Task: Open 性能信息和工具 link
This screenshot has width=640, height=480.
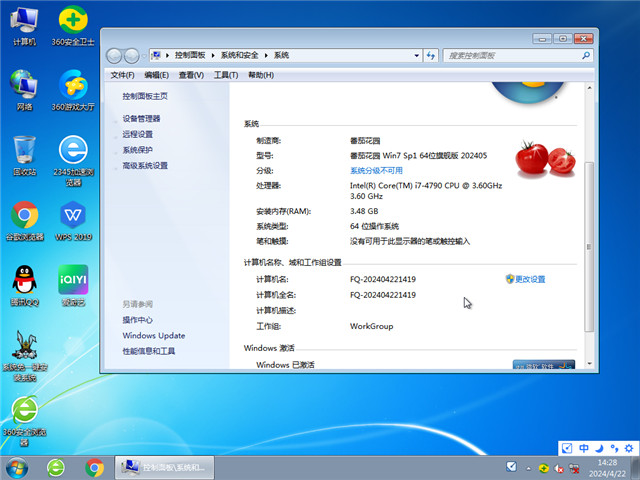Action: pos(149,351)
